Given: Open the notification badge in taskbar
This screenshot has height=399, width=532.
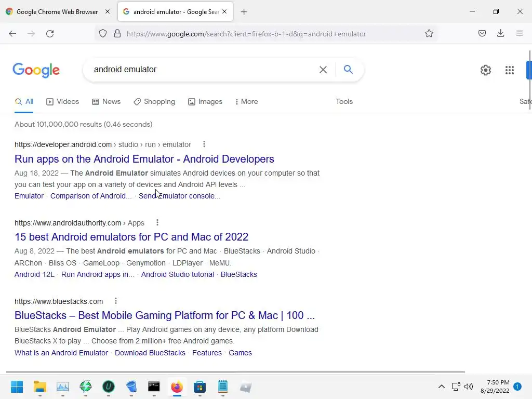Looking at the screenshot, I should point(517,387).
